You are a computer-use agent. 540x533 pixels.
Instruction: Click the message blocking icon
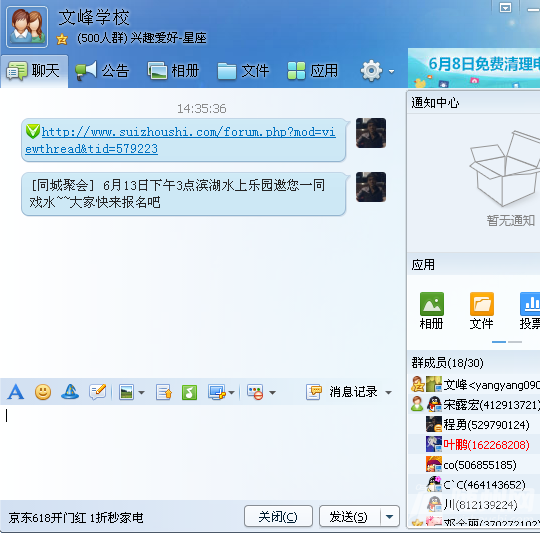(255, 392)
